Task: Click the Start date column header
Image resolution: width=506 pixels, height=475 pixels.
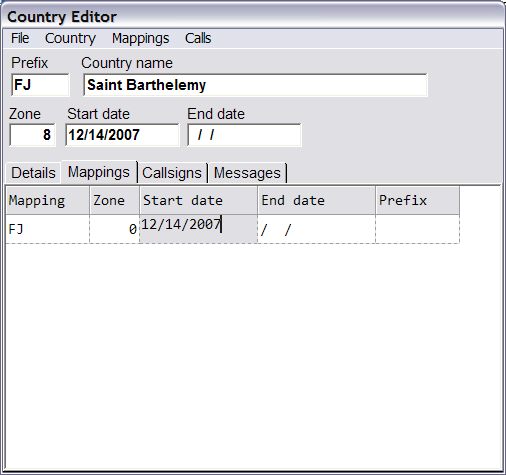Action: pos(199,200)
